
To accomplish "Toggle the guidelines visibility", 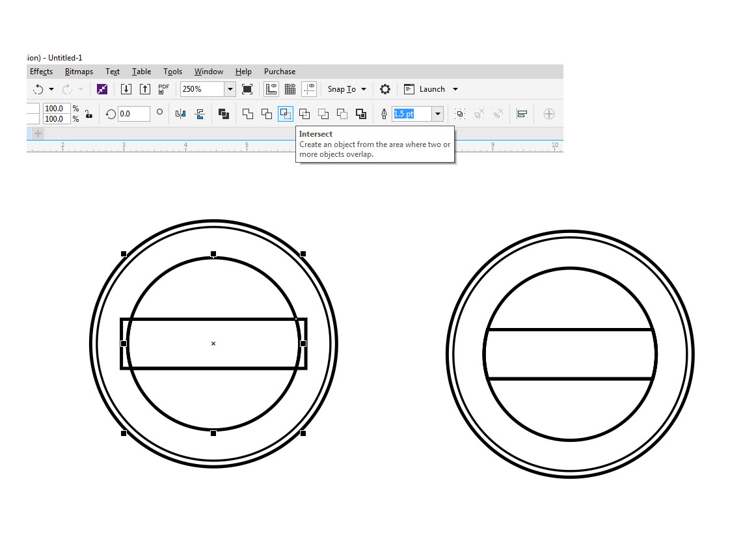I will click(309, 89).
